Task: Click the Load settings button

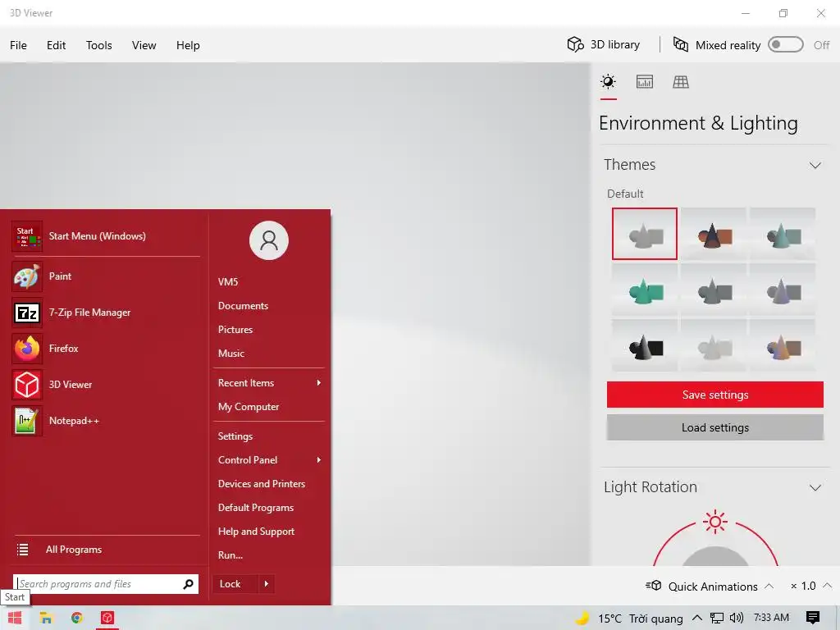Action: [714, 427]
